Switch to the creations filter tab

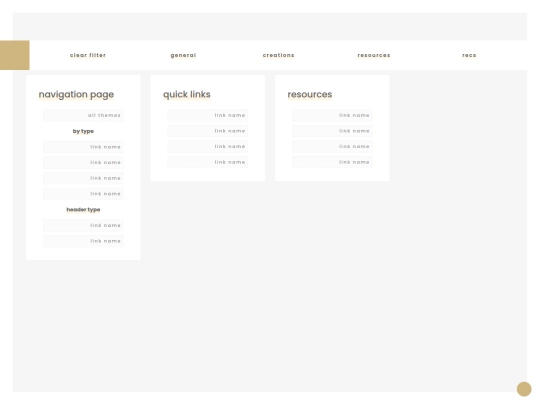pyautogui.click(x=279, y=55)
